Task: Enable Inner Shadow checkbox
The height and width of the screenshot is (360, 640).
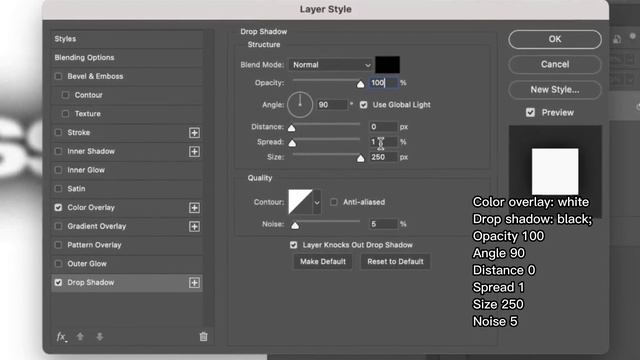Action: pos(58,151)
